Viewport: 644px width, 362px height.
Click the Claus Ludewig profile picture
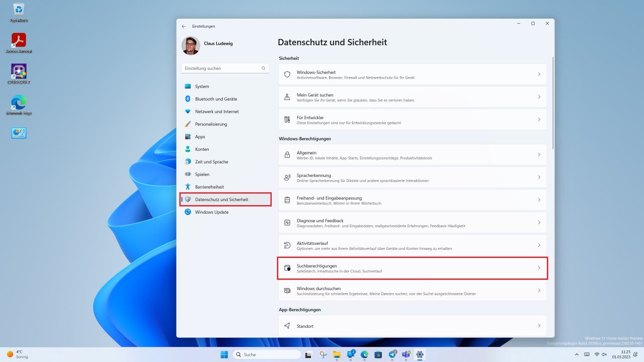pos(191,46)
